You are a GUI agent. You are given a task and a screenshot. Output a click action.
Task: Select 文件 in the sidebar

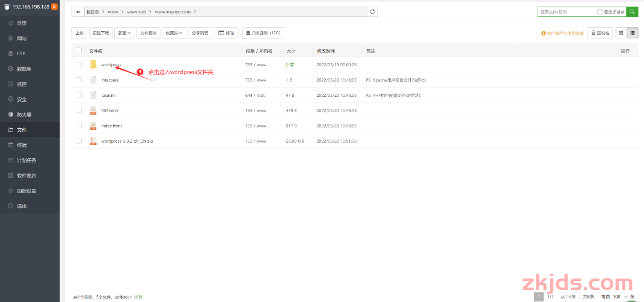29,129
